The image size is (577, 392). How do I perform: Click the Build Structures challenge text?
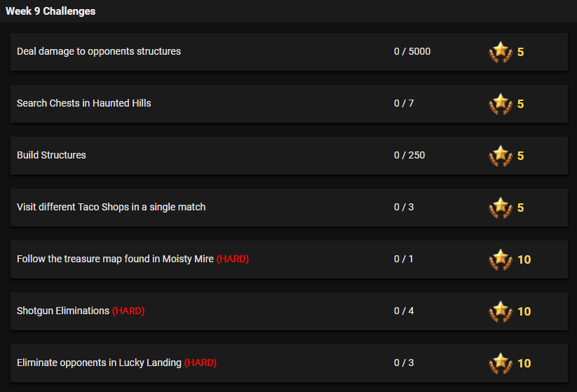(51, 155)
